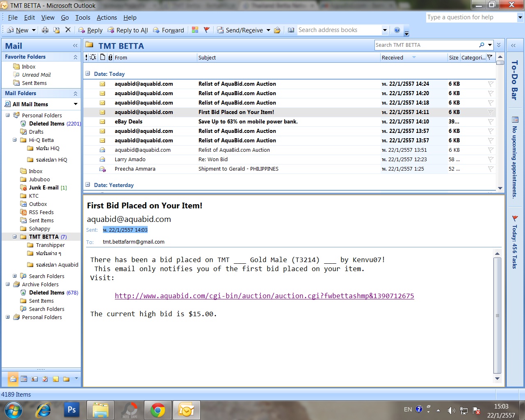Sort by the Flag Status column header
This screenshot has height=420, width=525.
[x=490, y=57]
